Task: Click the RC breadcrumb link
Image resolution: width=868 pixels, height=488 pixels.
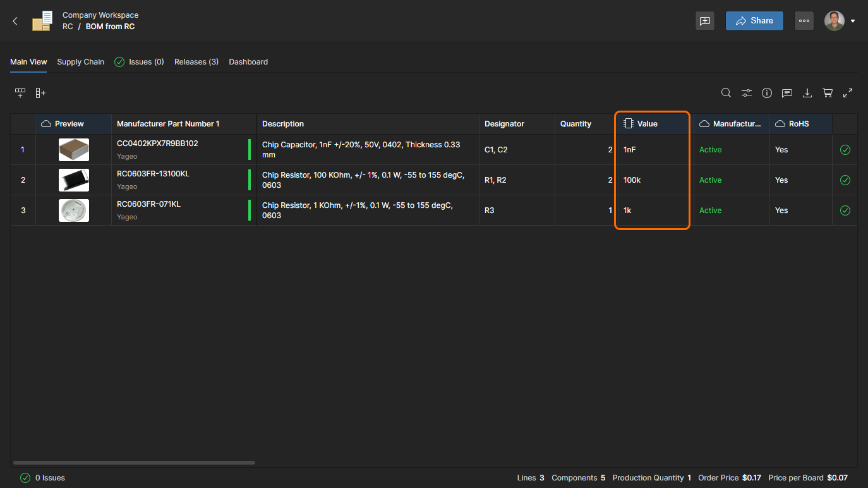Action: tap(68, 27)
